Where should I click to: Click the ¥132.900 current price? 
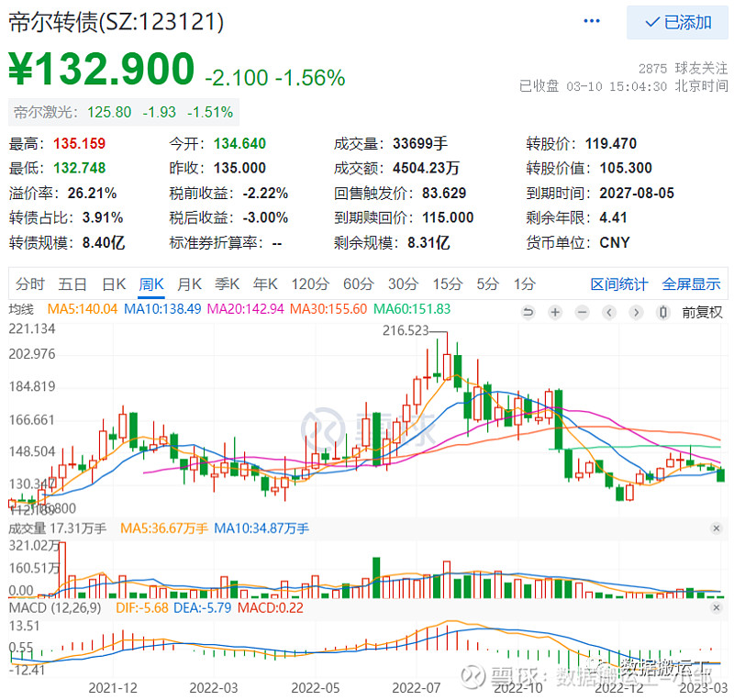(101, 69)
